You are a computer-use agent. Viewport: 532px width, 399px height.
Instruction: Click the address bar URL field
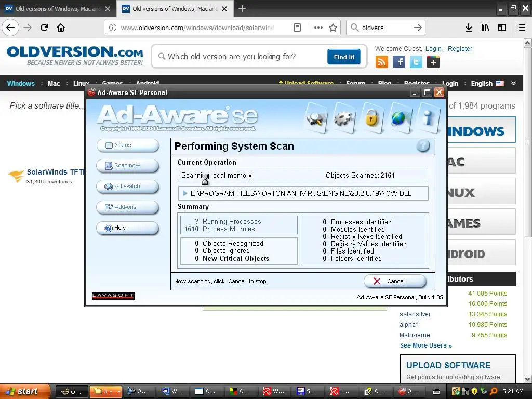(x=197, y=28)
